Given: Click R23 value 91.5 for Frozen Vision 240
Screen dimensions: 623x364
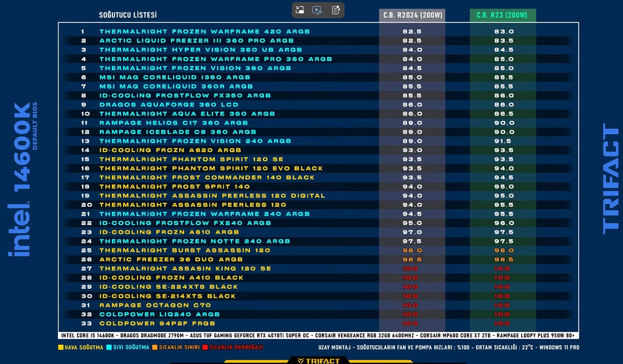Looking at the screenshot, I should (x=504, y=141).
